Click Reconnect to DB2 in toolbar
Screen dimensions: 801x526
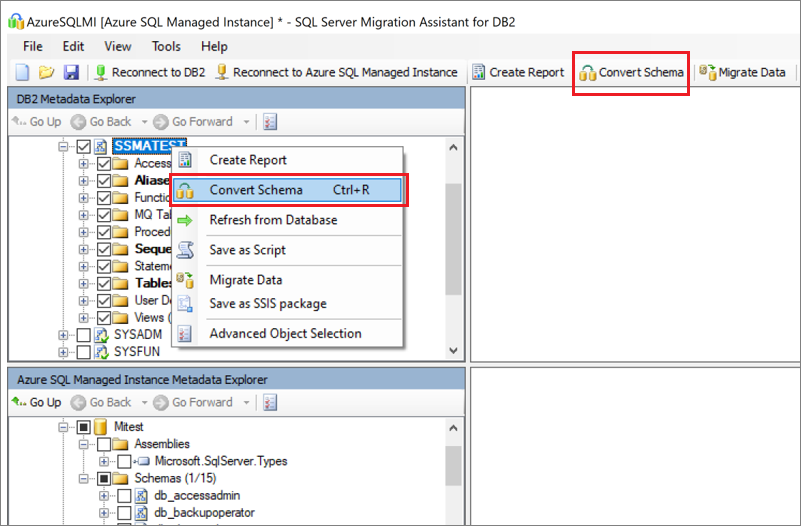pyautogui.click(x=150, y=73)
